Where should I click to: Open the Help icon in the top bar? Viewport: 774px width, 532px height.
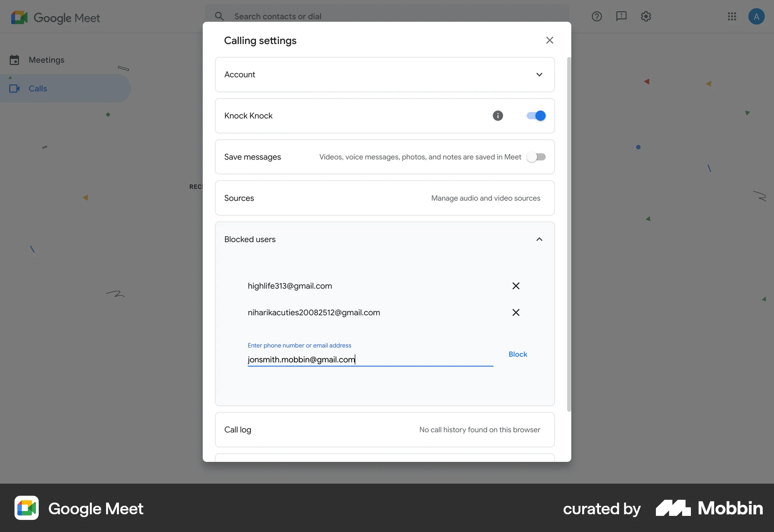pyautogui.click(x=597, y=16)
